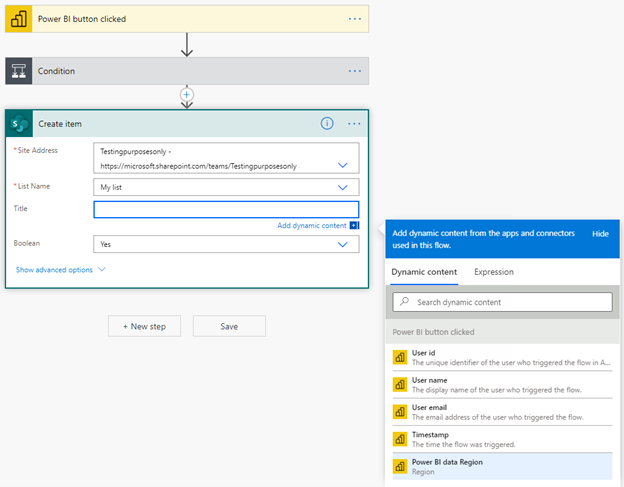
Task: Expand the List Name dropdown
Action: click(343, 187)
